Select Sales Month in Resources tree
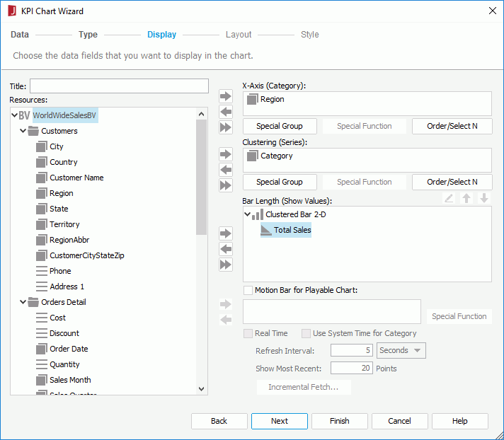The image size is (504, 440). click(x=70, y=380)
